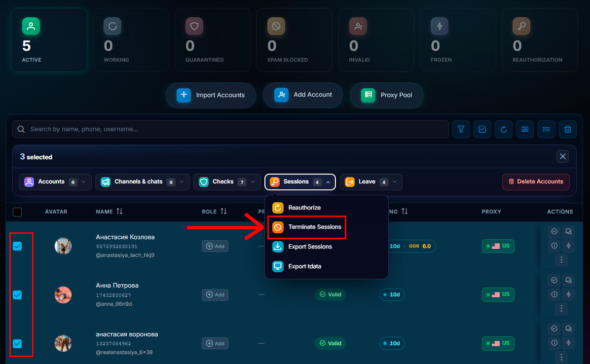Viewport: 590px width, 364px height.
Task: Click info action in Петрова row
Action: pyautogui.click(x=554, y=294)
